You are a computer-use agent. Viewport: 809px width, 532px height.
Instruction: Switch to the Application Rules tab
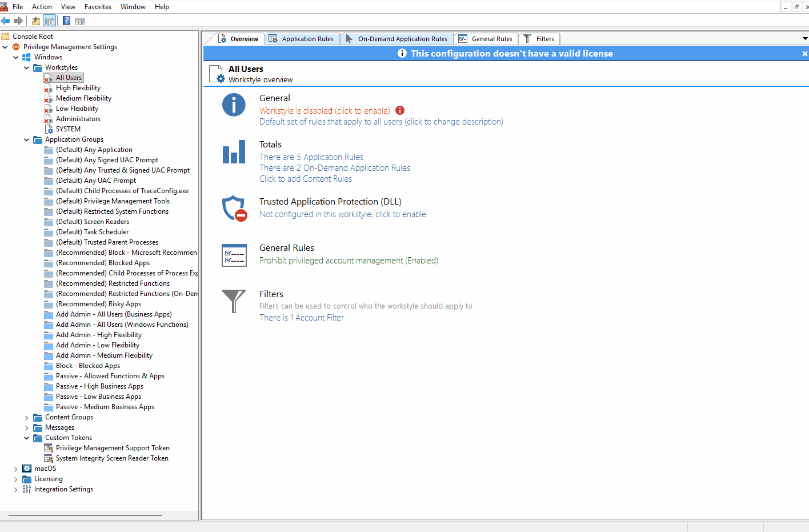click(302, 39)
